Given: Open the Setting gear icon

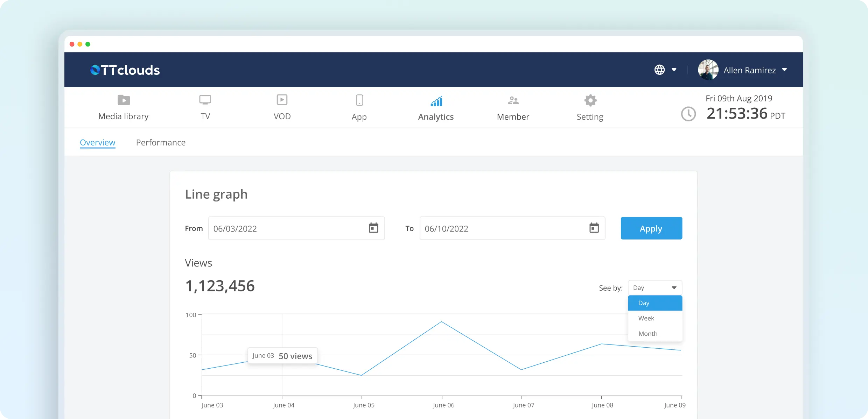Looking at the screenshot, I should pos(590,100).
